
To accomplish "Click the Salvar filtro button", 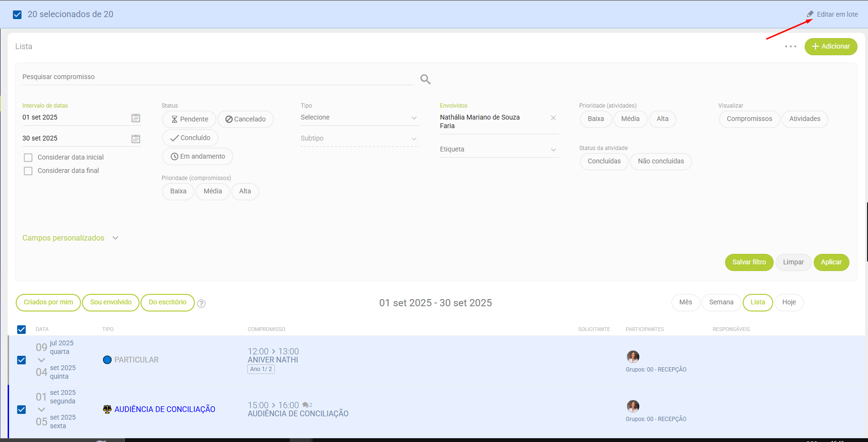I will [x=749, y=262].
